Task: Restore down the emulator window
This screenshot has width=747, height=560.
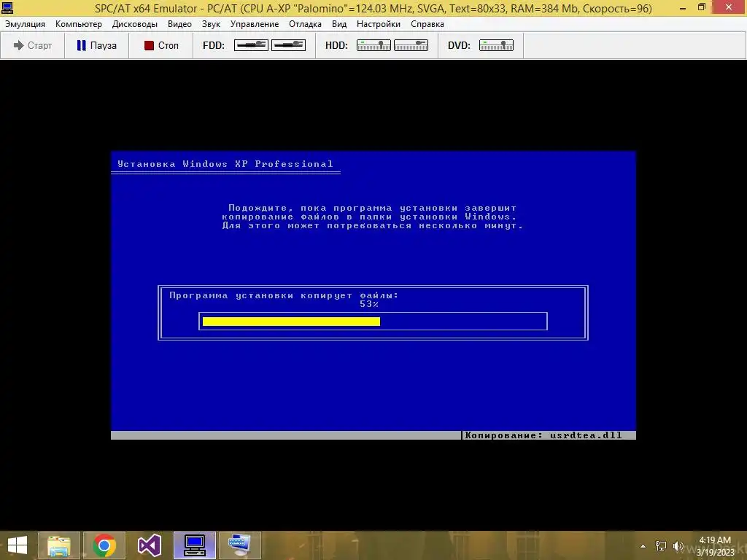Action: tap(702, 7)
